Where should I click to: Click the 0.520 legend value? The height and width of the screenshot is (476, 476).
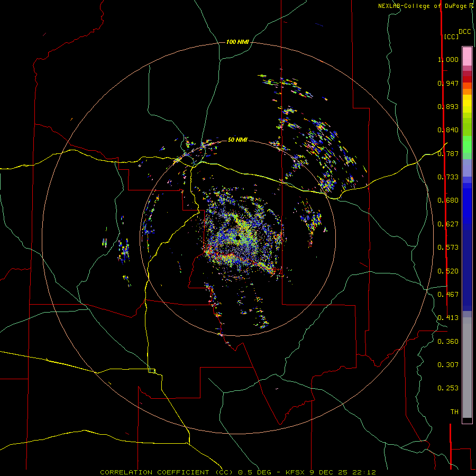click(x=448, y=271)
